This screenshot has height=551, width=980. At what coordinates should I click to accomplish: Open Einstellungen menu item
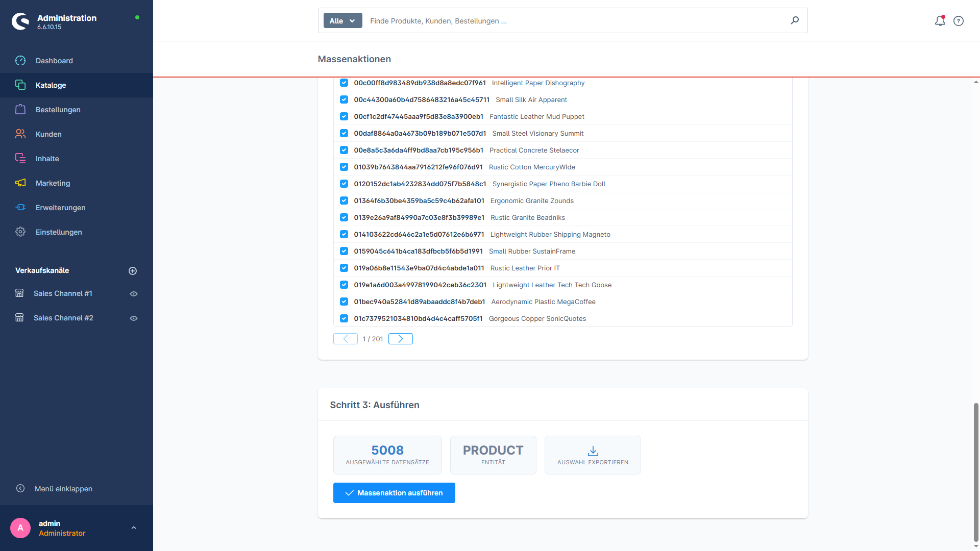(x=77, y=232)
